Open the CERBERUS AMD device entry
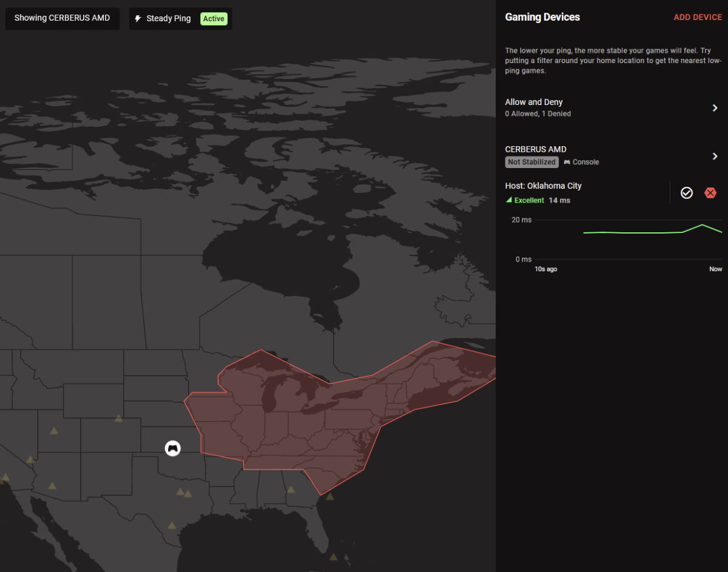Screen dimensions: 728x572 [612, 156]
